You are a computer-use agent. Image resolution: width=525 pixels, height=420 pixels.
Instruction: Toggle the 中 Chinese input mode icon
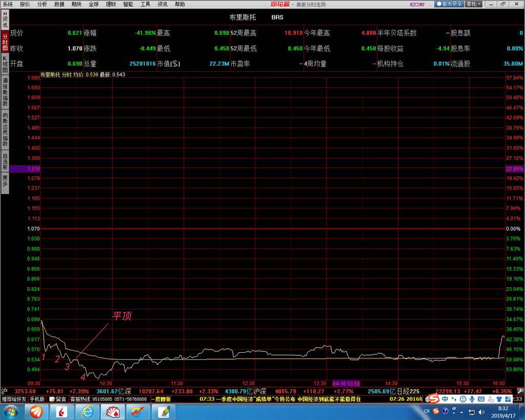[x=445, y=399]
